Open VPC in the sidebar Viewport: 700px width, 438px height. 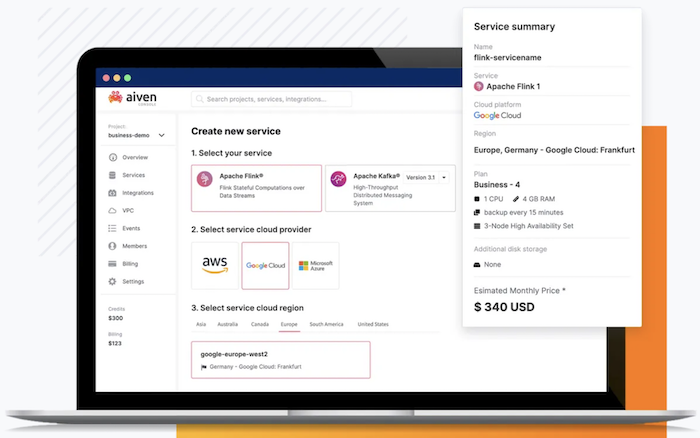click(128, 210)
